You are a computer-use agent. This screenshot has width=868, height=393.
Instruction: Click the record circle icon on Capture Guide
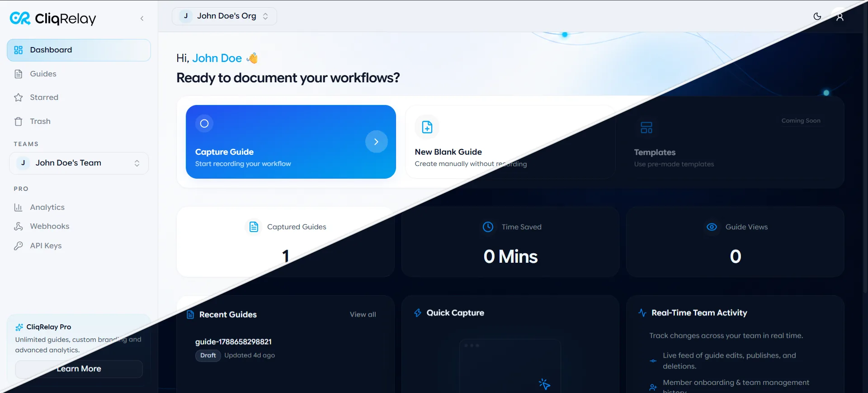[x=204, y=123]
